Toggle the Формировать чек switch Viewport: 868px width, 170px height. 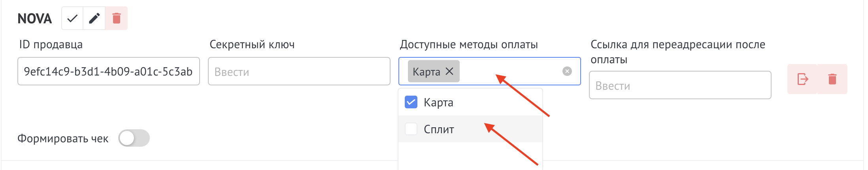coord(134,138)
